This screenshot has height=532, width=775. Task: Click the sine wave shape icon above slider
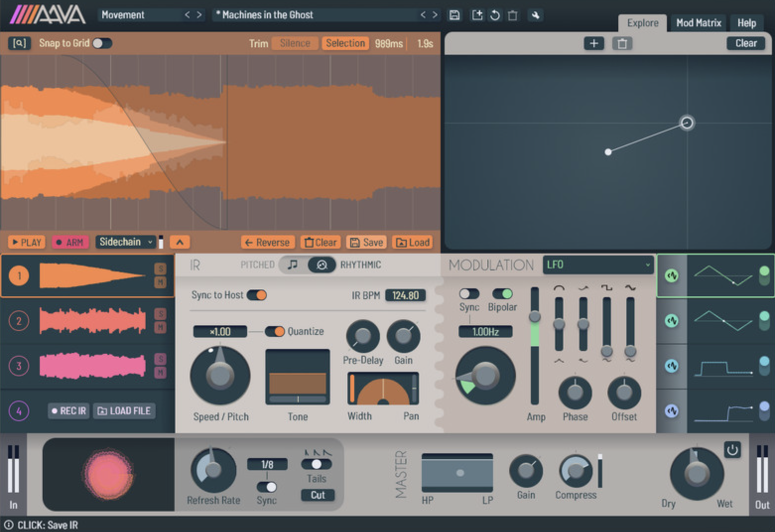tap(630, 288)
